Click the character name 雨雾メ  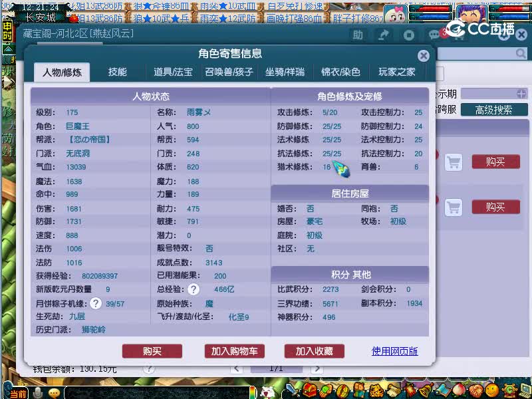199,112
